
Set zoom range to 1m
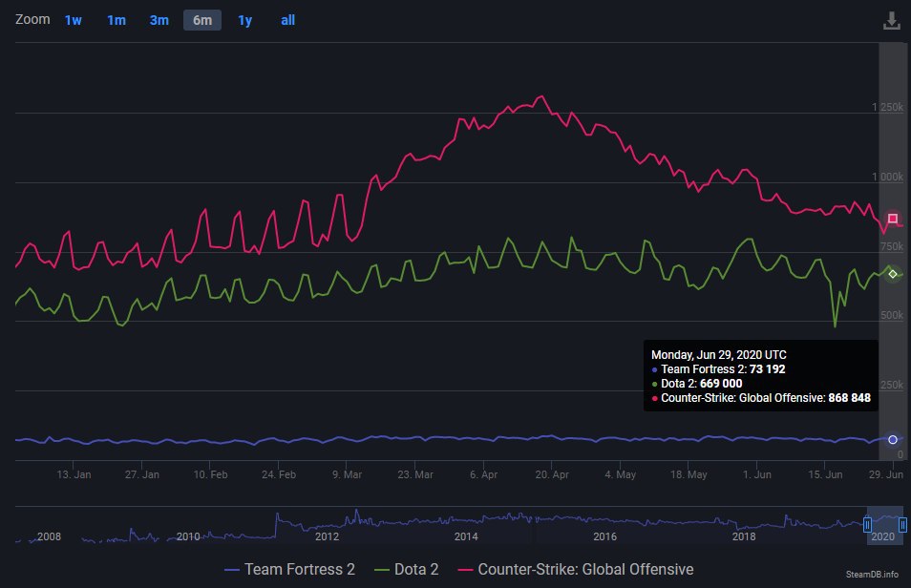[x=117, y=20]
